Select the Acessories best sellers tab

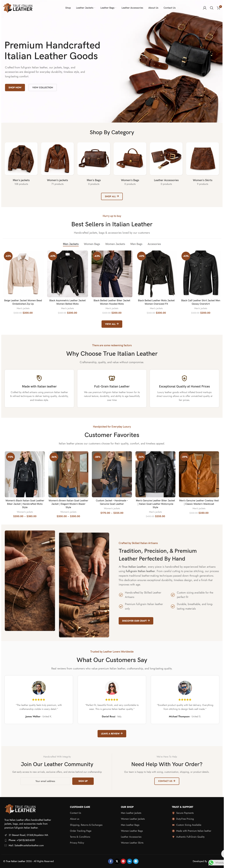(154, 244)
